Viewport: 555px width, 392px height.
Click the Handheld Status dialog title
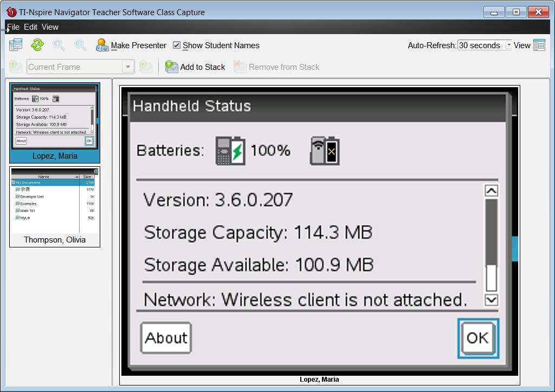click(x=192, y=106)
